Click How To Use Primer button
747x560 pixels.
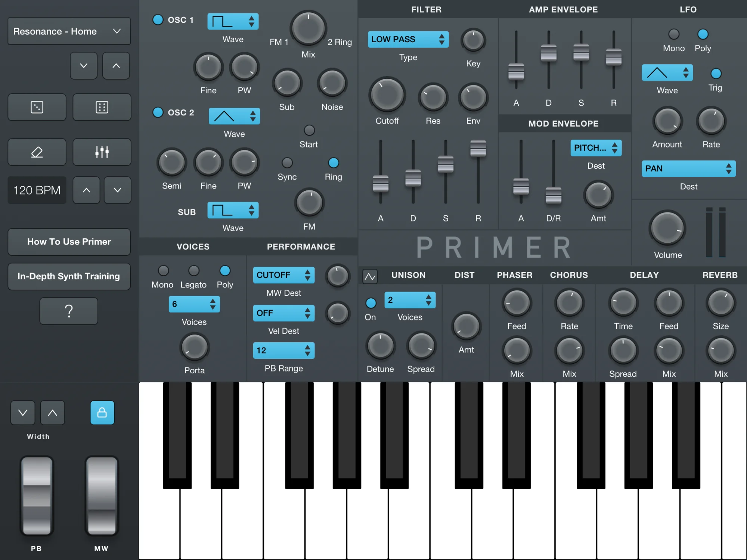click(x=69, y=242)
